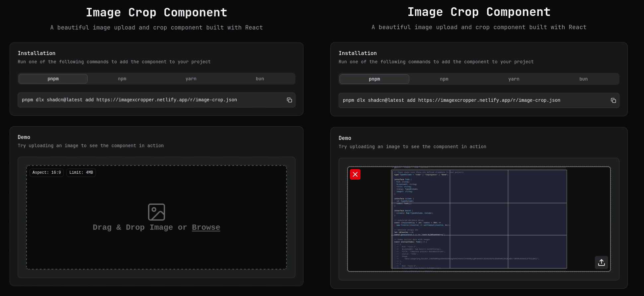
Task: Click the Aspect: 16:9 badge
Action: tap(46, 173)
